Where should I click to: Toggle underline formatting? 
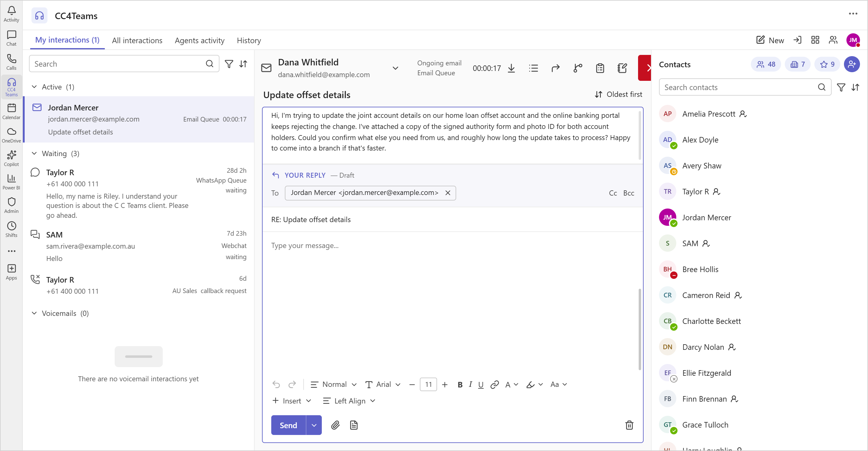click(x=481, y=385)
